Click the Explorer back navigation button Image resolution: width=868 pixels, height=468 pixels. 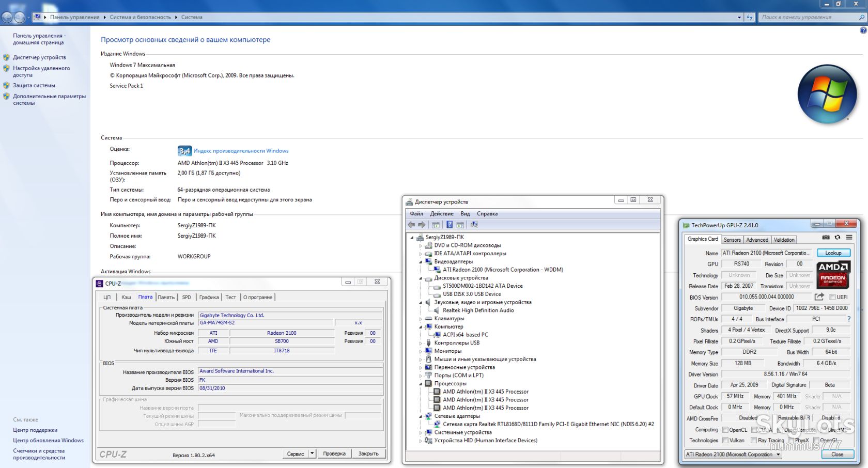coord(7,17)
